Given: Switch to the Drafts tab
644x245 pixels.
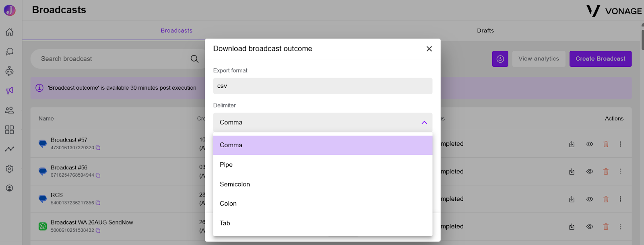Looking at the screenshot, I should tap(485, 31).
